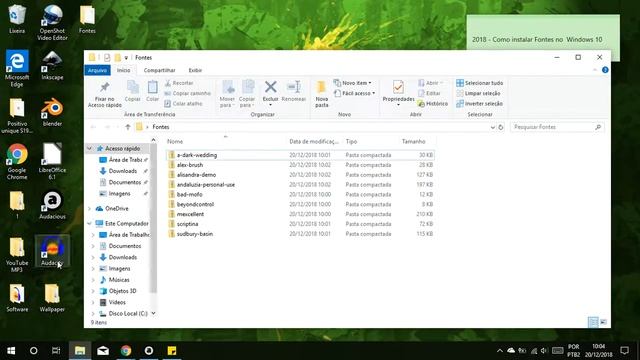Go up one folder level arrow

click(x=128, y=127)
